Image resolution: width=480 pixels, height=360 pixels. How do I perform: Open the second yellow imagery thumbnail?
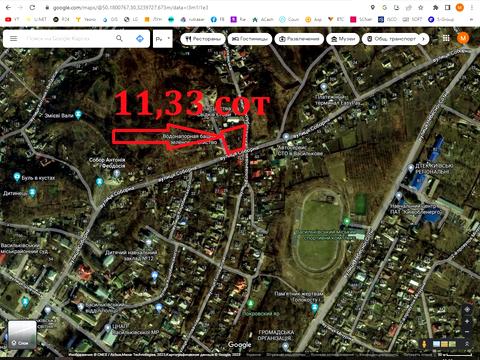[444, 344]
